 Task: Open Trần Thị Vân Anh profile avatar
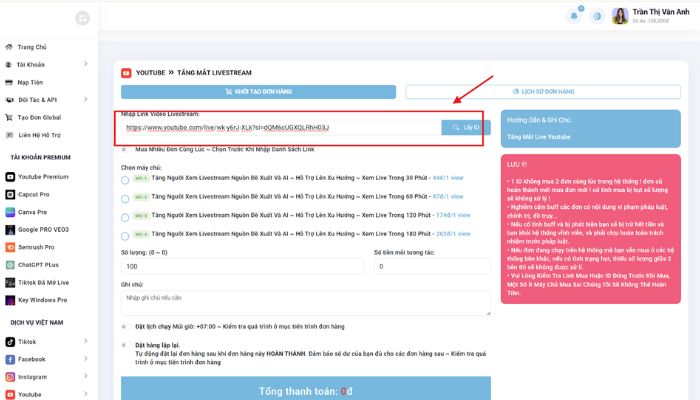click(620, 16)
